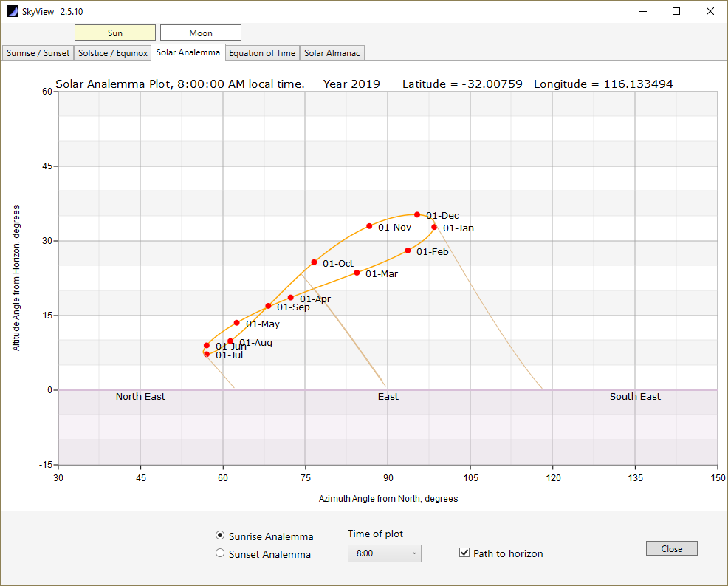Select the Sun button
This screenshot has width=728, height=586.
click(115, 33)
